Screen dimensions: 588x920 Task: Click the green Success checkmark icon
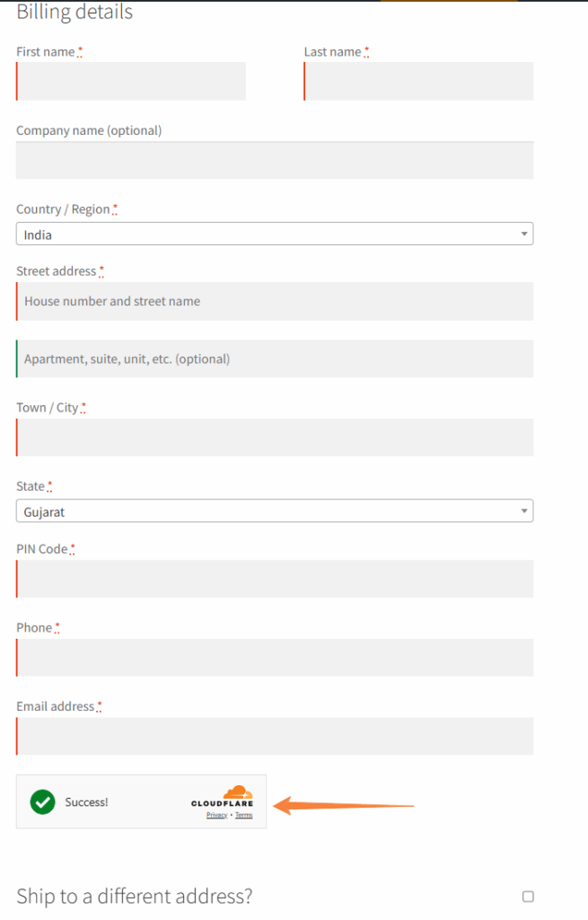tap(43, 801)
